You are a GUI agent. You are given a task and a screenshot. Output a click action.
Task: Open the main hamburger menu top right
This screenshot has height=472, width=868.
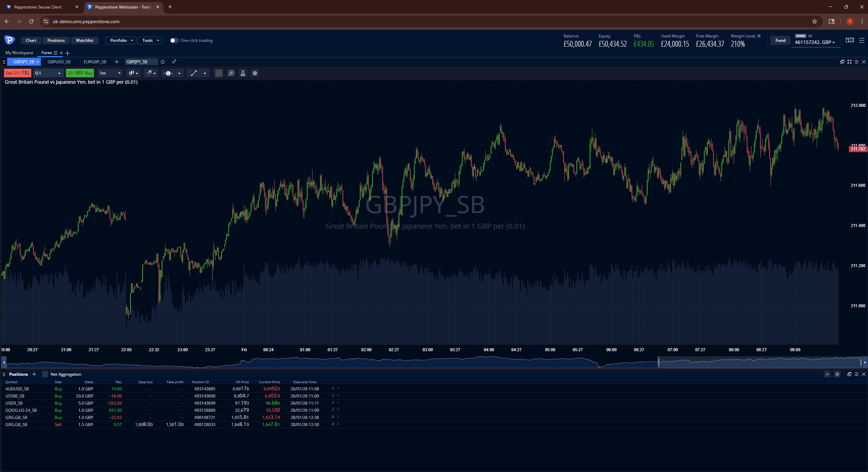[862, 40]
